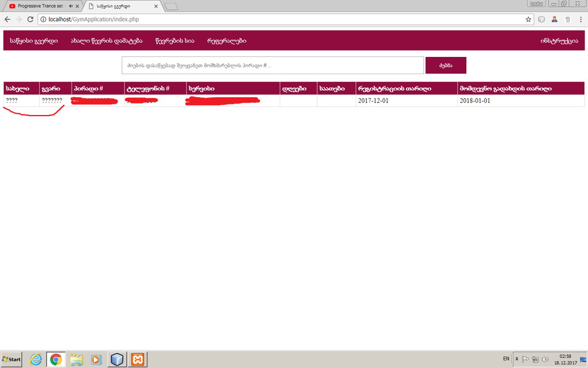Click the Action Center flag tray icon
This screenshot has width=588, height=368.
tap(525, 359)
